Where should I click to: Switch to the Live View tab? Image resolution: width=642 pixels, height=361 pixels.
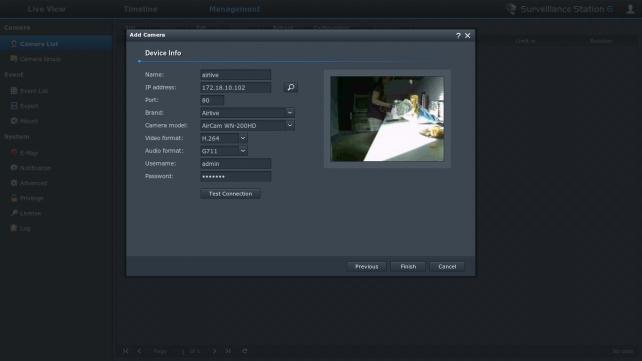[46, 9]
